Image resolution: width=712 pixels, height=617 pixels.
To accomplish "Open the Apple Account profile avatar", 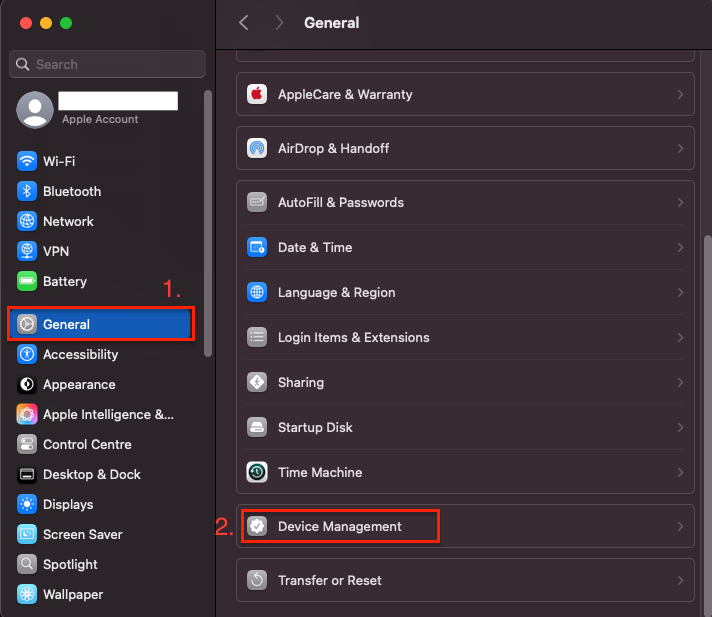I will (x=35, y=109).
